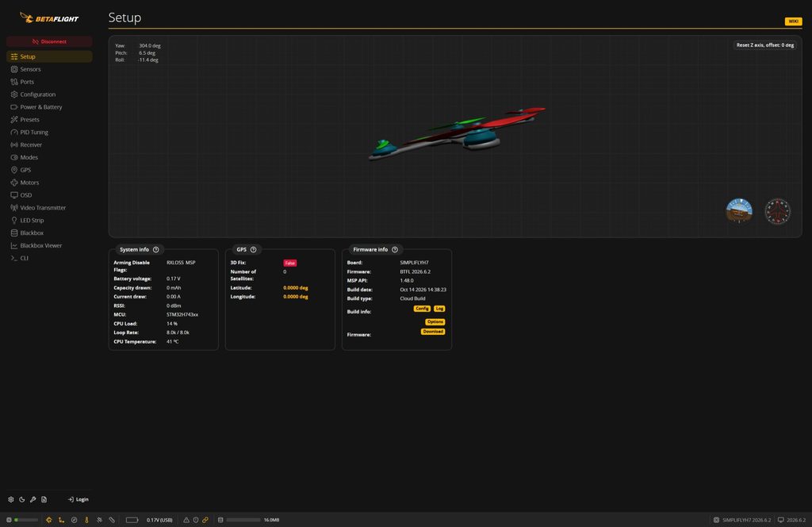Click the Latitude 0.0000 deg value
Image resolution: width=812 pixels, height=527 pixels.
click(x=296, y=287)
